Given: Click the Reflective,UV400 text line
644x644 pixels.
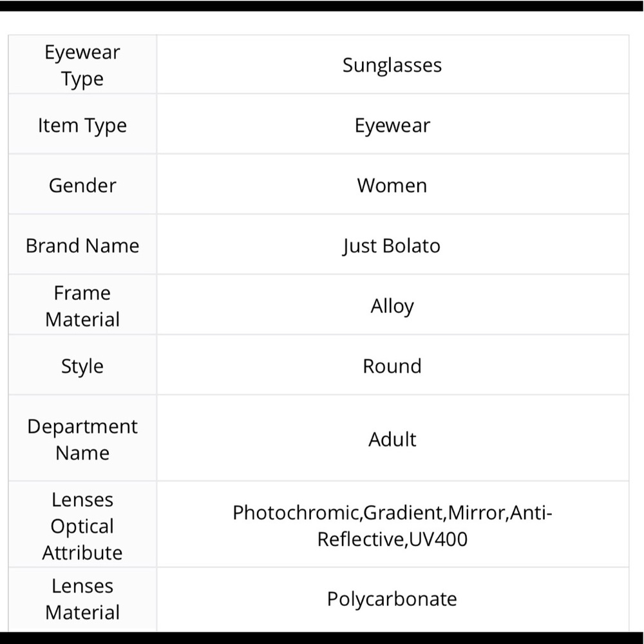Looking at the screenshot, I should (392, 539).
